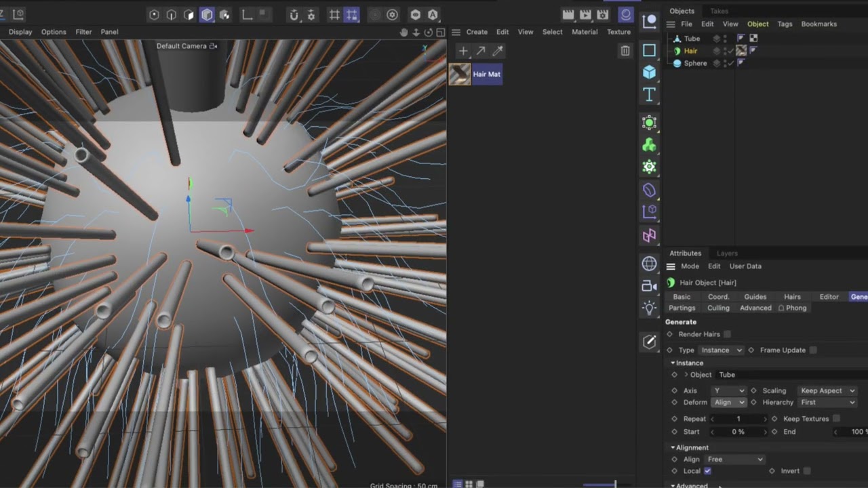Open viewport Filter menu
Viewport: 868px width, 488px height.
[83, 32]
